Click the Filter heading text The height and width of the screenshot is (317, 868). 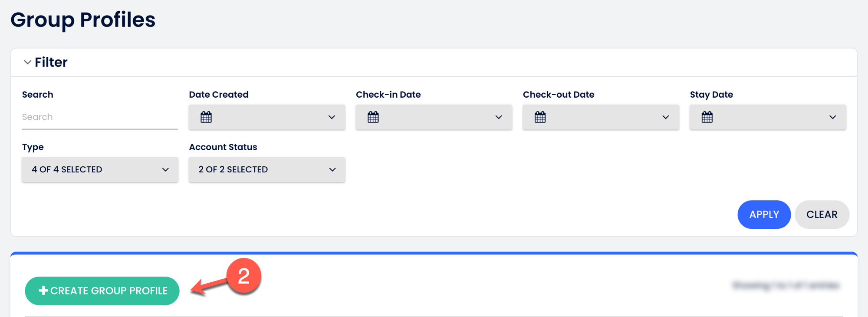pos(51,63)
